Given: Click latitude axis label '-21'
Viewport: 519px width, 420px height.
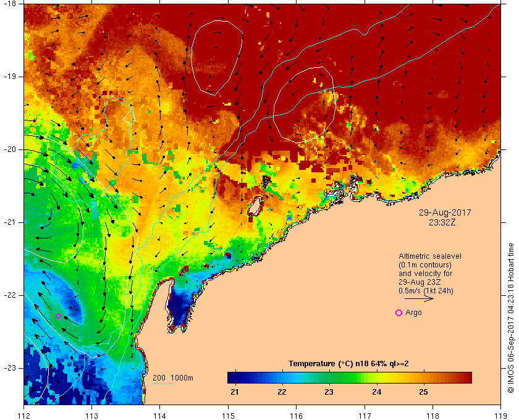Looking at the screenshot, I should coord(10,222).
